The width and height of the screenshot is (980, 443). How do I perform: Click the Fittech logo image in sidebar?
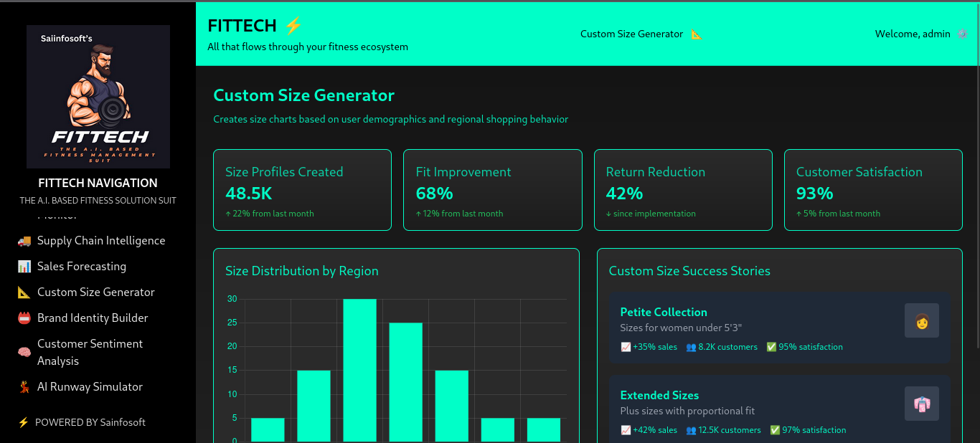pyautogui.click(x=98, y=97)
